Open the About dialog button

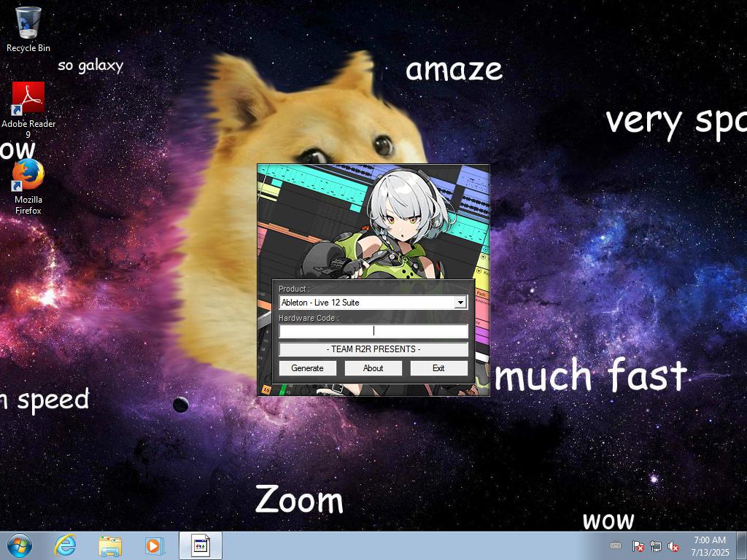(x=373, y=368)
